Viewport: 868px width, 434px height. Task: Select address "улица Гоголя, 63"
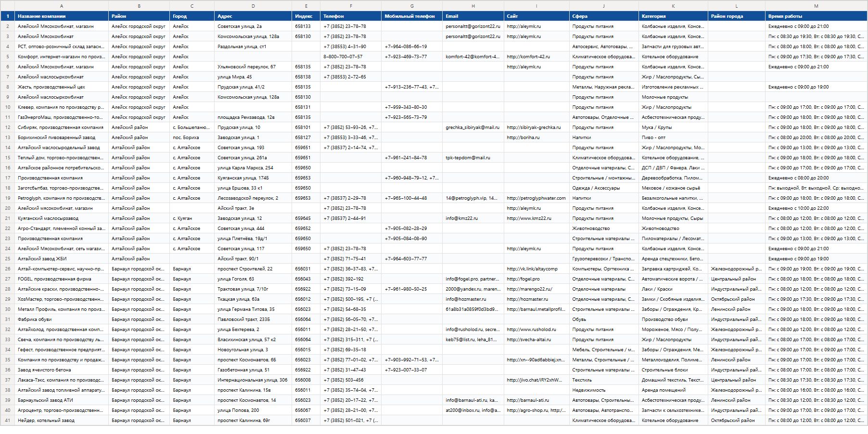pos(253,279)
